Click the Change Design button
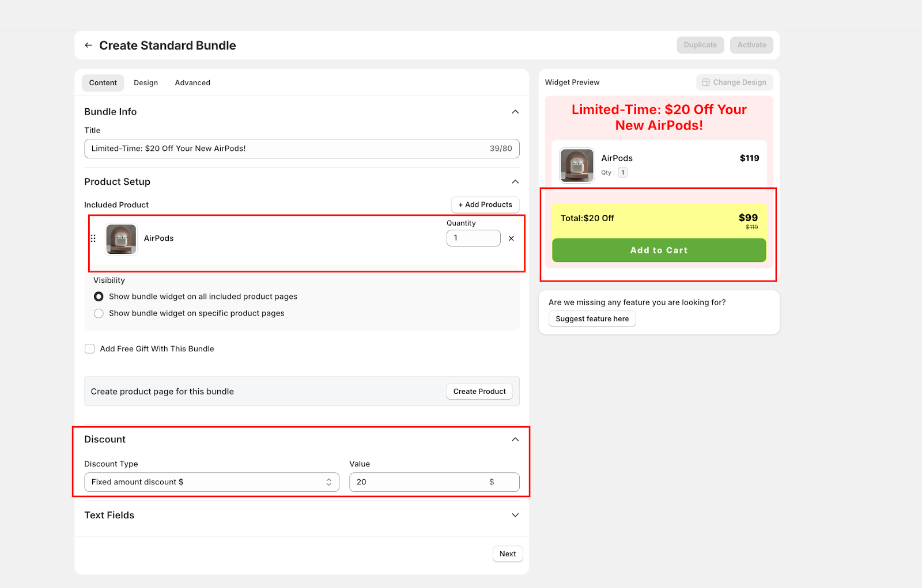The height and width of the screenshot is (588, 922). (734, 82)
